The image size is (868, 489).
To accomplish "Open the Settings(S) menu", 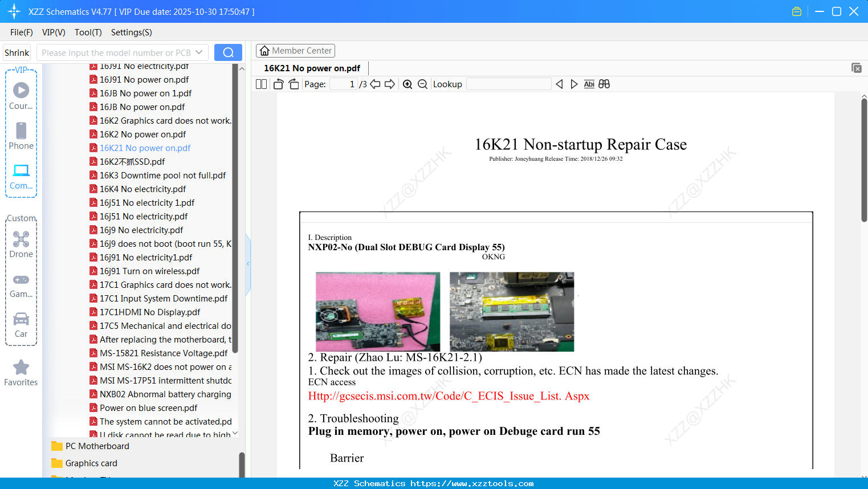I will pyautogui.click(x=132, y=32).
